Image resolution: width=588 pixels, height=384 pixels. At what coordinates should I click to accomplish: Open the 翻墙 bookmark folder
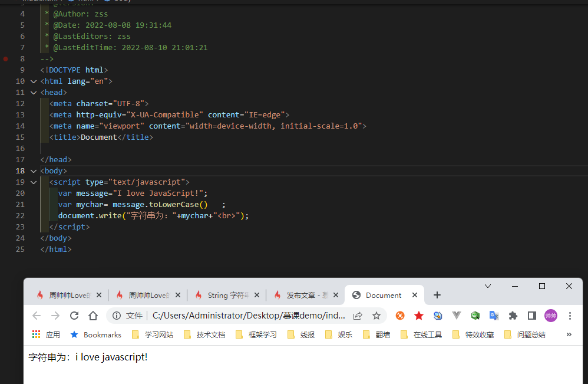[x=376, y=334]
